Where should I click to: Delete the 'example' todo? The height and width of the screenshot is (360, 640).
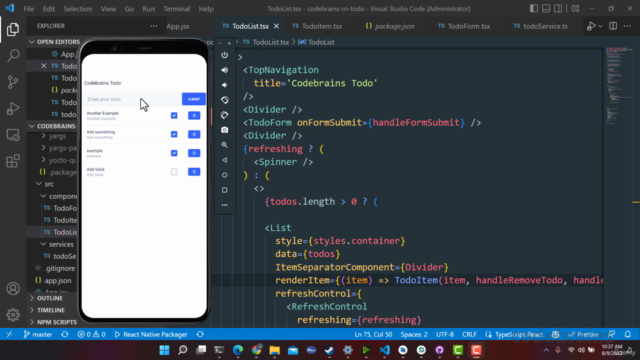pyautogui.click(x=194, y=153)
